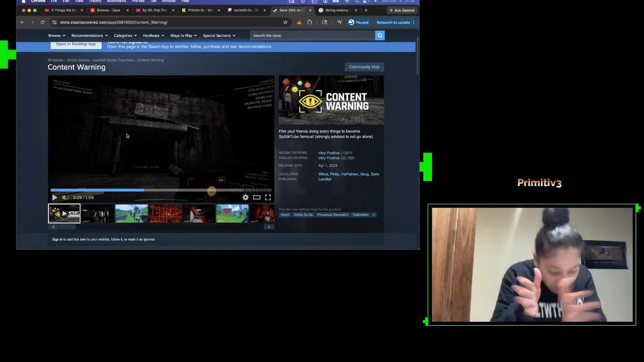Open the Chrome extensions puzzle icon

point(309,22)
